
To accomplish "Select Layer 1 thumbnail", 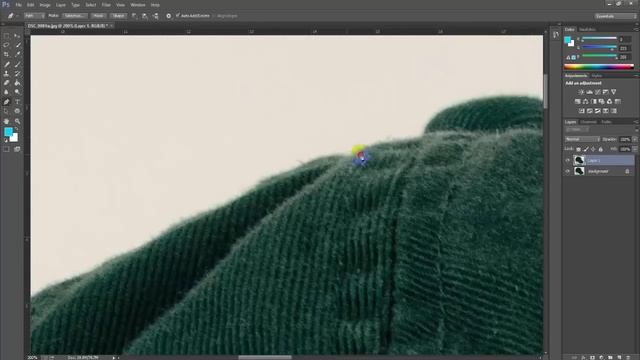I will coord(579,160).
